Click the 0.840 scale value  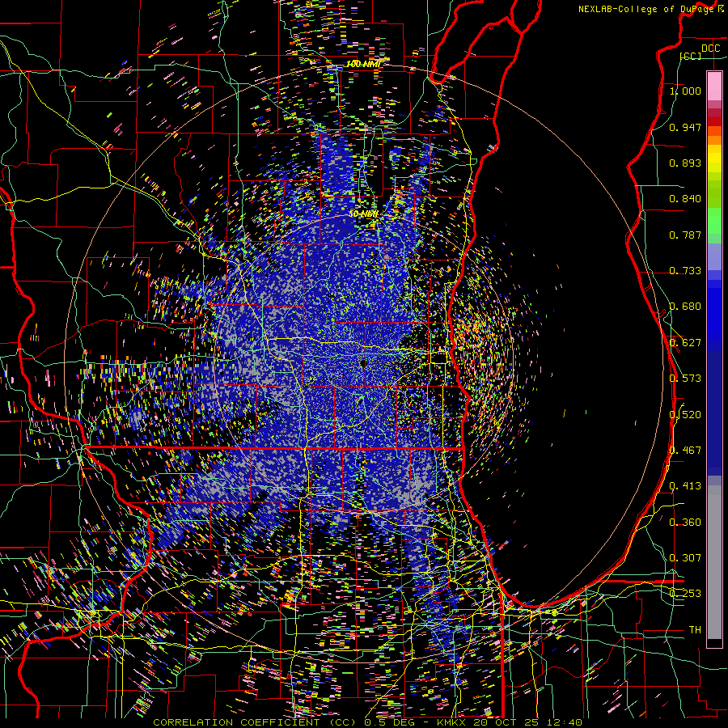(x=685, y=199)
